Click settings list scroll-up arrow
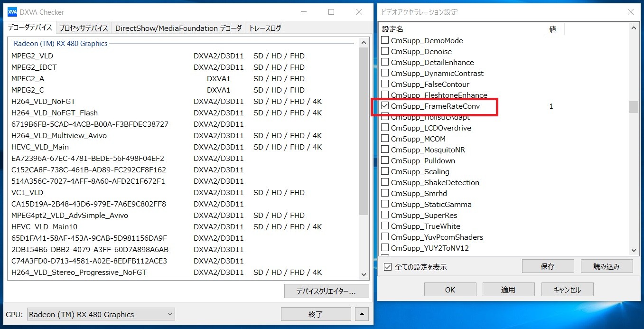This screenshot has width=644, height=329. click(x=634, y=28)
